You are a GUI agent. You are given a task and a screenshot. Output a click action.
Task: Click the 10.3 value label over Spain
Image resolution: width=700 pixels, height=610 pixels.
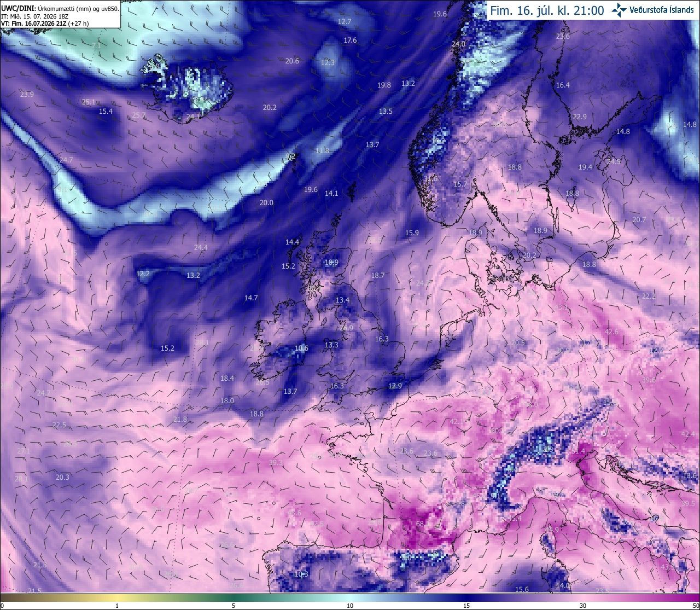[301, 574]
